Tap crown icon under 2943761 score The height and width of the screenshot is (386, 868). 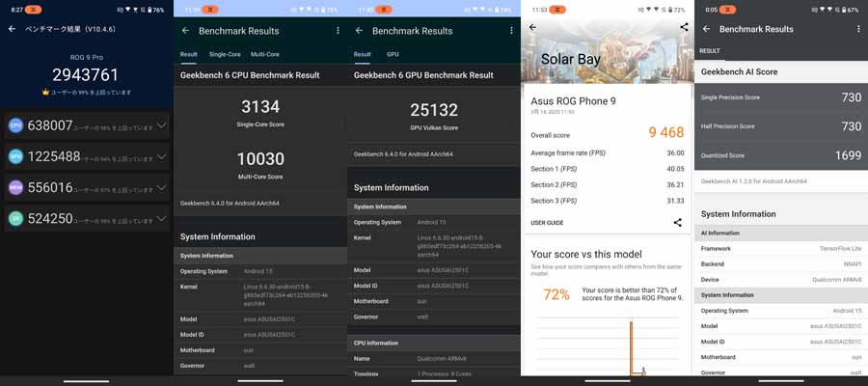pos(45,93)
